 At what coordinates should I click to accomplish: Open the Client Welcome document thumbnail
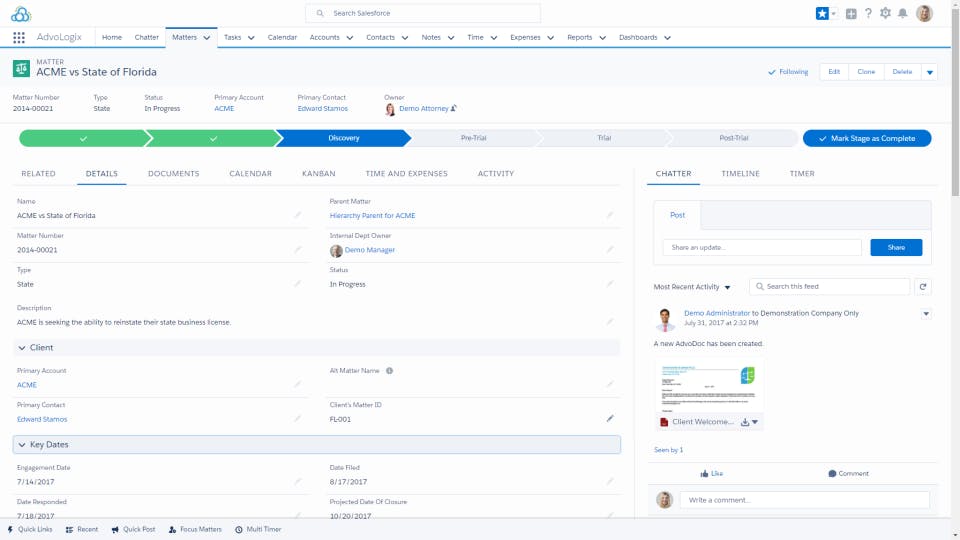coord(709,386)
